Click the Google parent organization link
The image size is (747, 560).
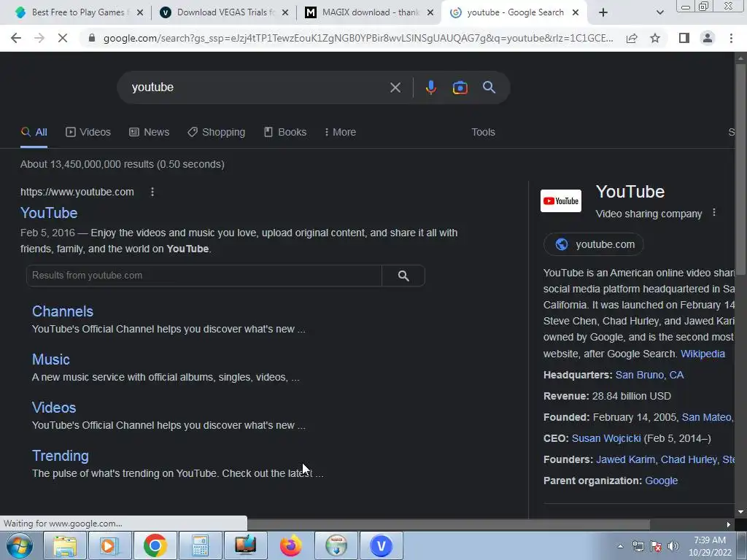click(661, 481)
